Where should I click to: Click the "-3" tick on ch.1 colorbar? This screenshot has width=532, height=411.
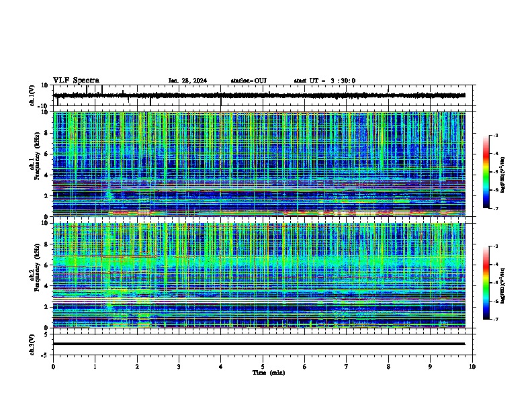click(496, 135)
